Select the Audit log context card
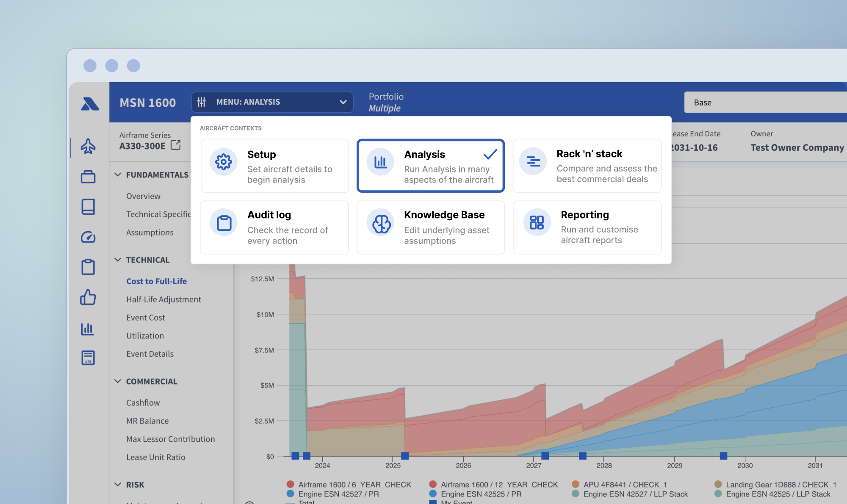The image size is (847, 504). (x=274, y=227)
